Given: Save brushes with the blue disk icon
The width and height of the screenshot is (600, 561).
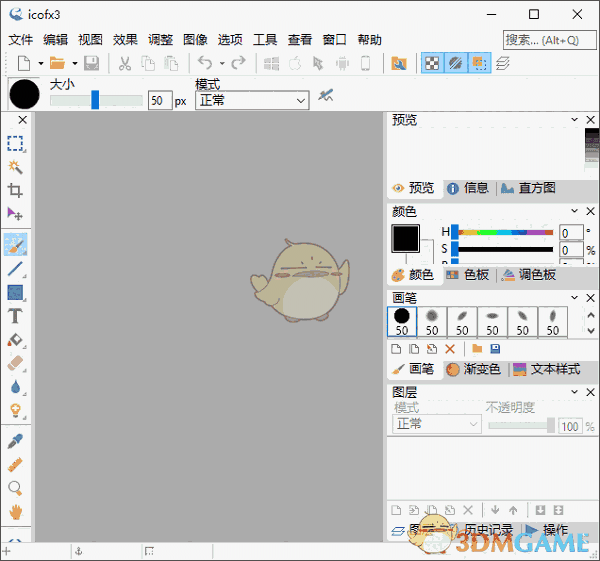Looking at the screenshot, I should pos(495,349).
